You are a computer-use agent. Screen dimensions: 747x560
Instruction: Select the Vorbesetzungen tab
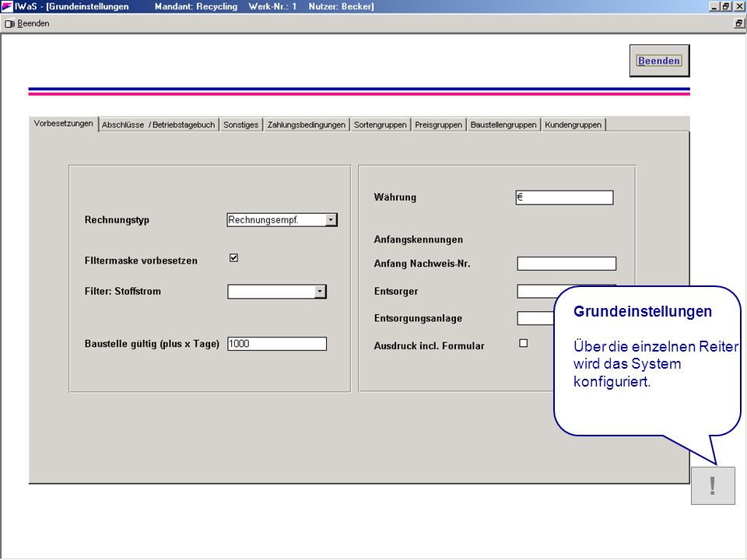click(63, 124)
